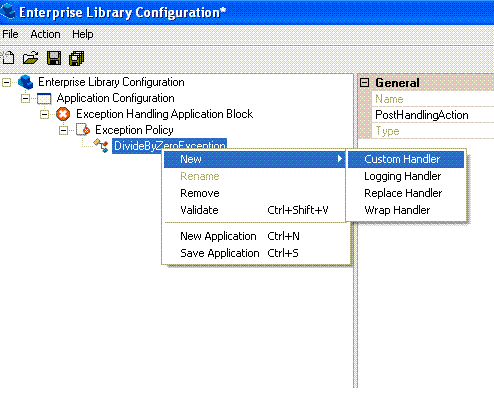Image resolution: width=494 pixels, height=414 pixels.
Task: Collapse the General property category
Action: (365, 82)
